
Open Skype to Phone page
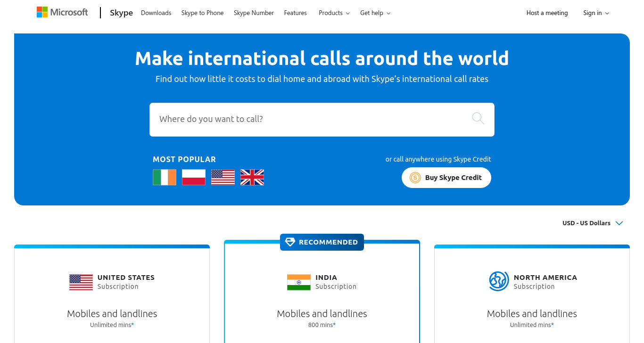(202, 13)
